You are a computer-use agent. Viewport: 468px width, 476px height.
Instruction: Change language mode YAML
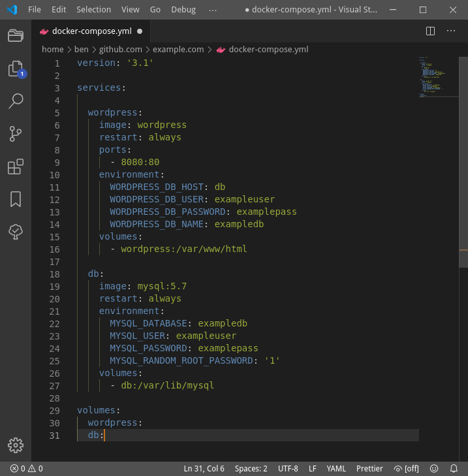click(x=336, y=469)
